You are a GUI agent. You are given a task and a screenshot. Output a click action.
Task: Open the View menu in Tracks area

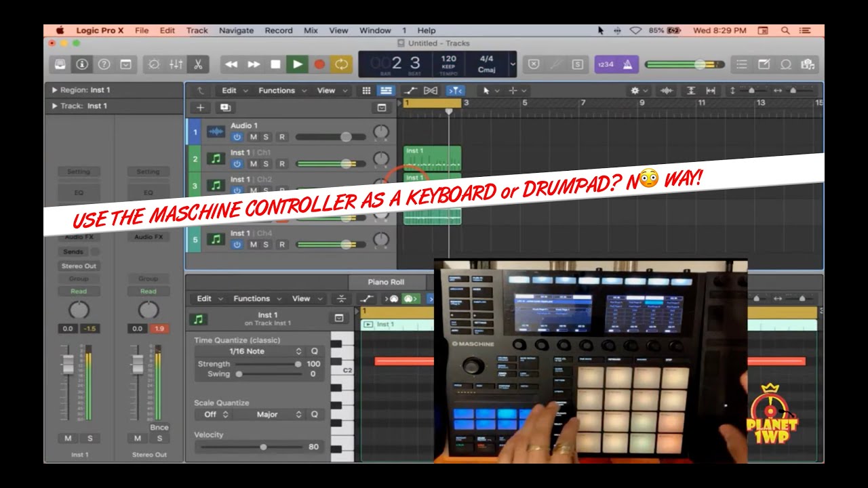(x=332, y=90)
